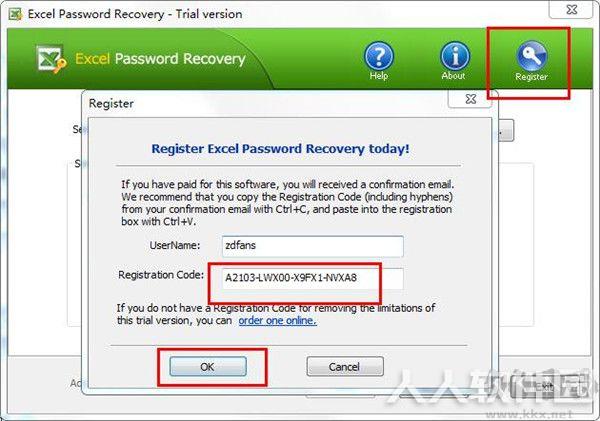Close the main Excel Password Recovery window
The height and width of the screenshot is (421, 600).
572,10
